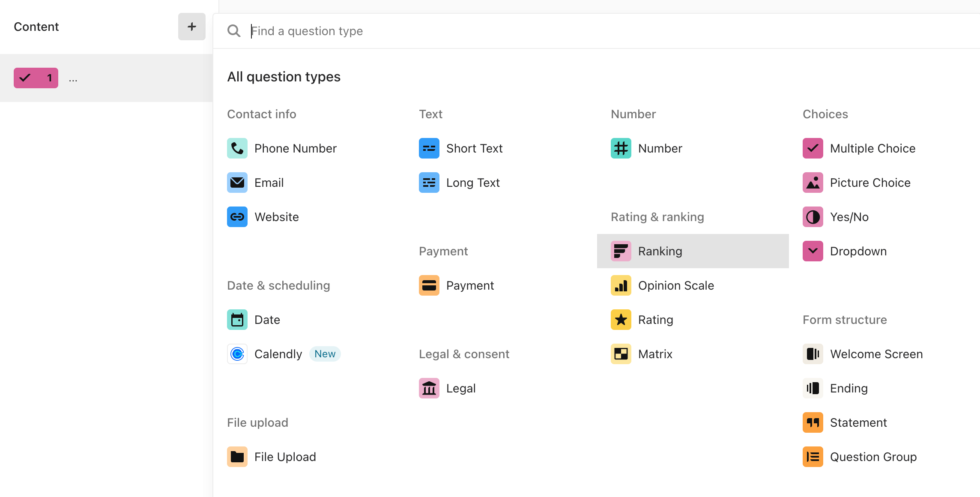
Task: Click the Phone Number icon
Action: point(237,148)
